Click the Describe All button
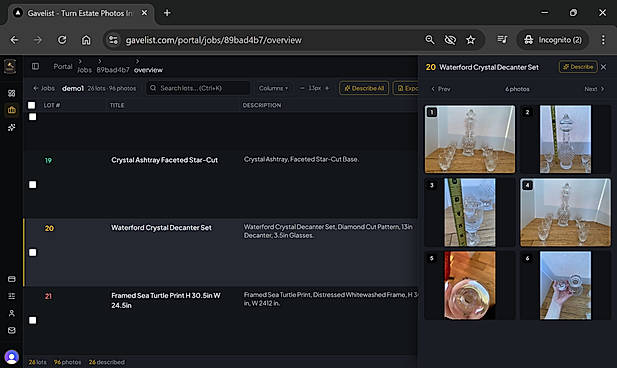Viewport: 617px width, 368px height. [364, 88]
